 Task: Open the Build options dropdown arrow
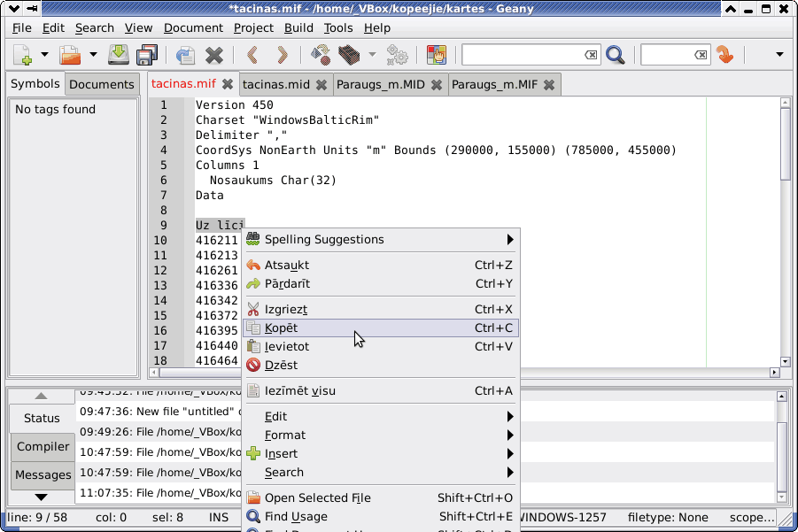[372, 54]
